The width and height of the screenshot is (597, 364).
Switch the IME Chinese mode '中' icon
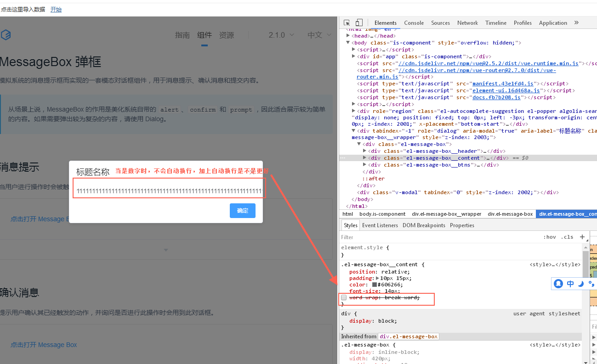(570, 284)
